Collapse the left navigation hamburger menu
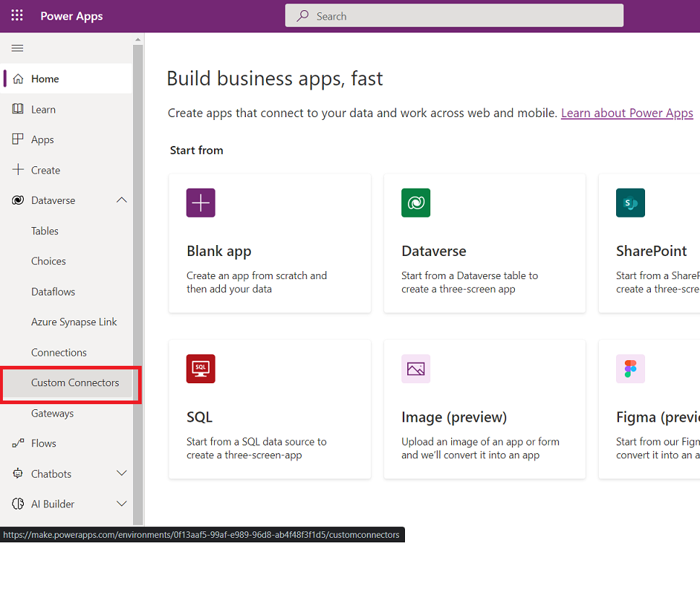 [x=18, y=48]
